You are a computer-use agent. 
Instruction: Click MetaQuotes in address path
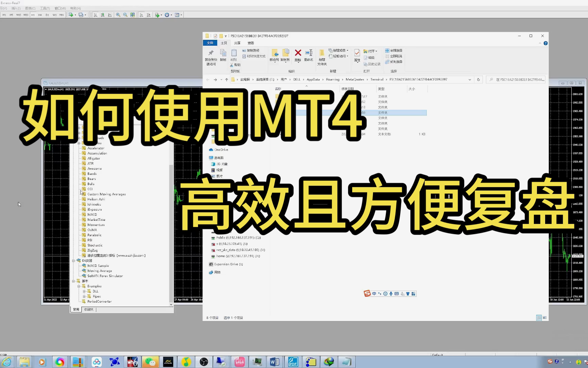(355, 79)
